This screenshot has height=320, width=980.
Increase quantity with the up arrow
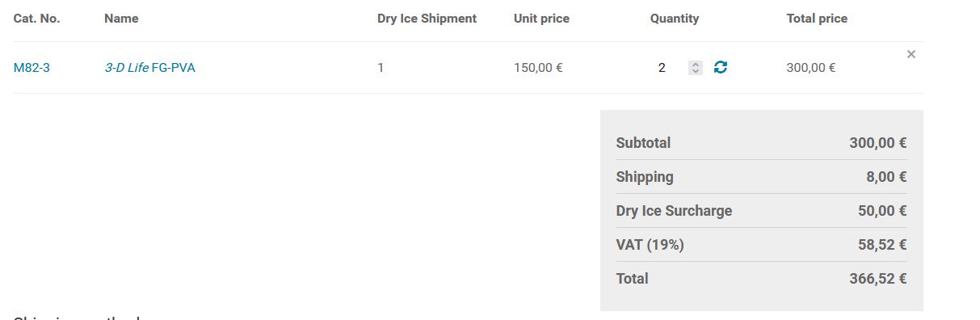(696, 65)
